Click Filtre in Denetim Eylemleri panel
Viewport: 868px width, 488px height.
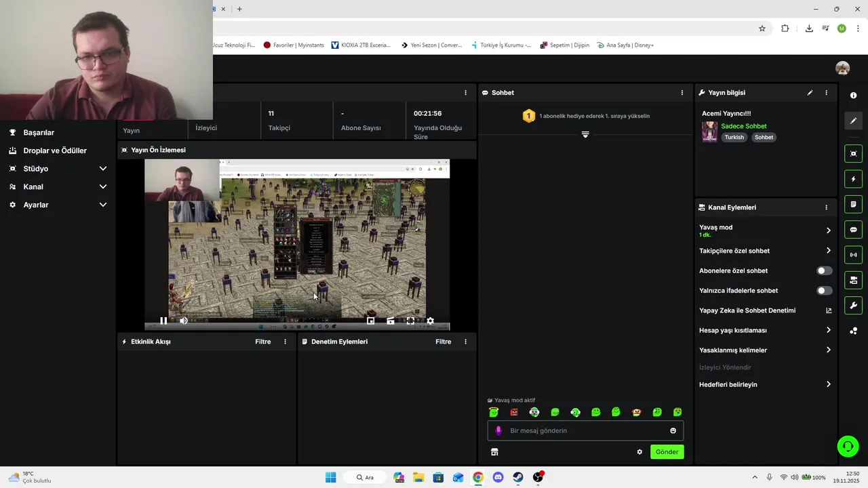pos(443,342)
